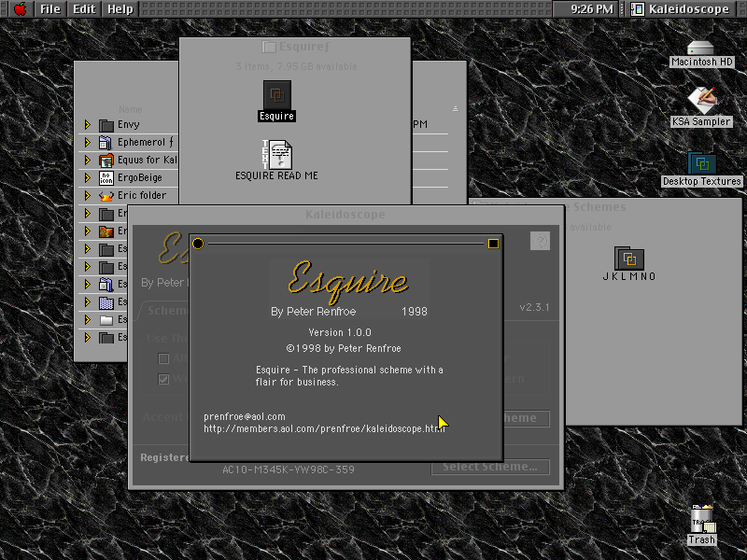Select the Ephemerol ƒ folder icon in the list
The image size is (747, 560).
click(106, 143)
